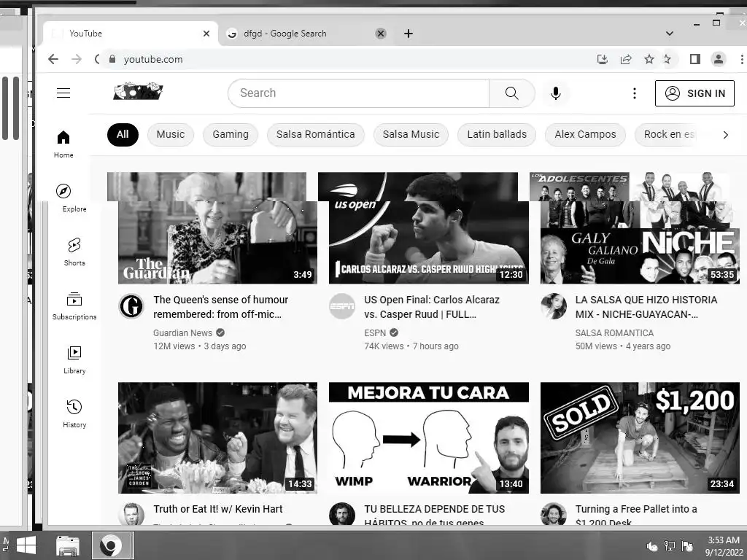Screen dimensions: 747x560
Task: Show more category chips with right chevron
Action: click(725, 135)
